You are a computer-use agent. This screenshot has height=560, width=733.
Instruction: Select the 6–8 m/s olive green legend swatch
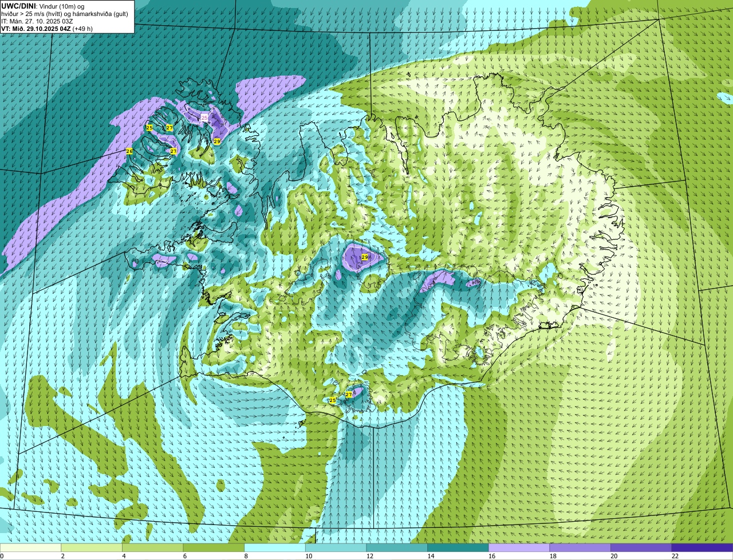point(214,547)
